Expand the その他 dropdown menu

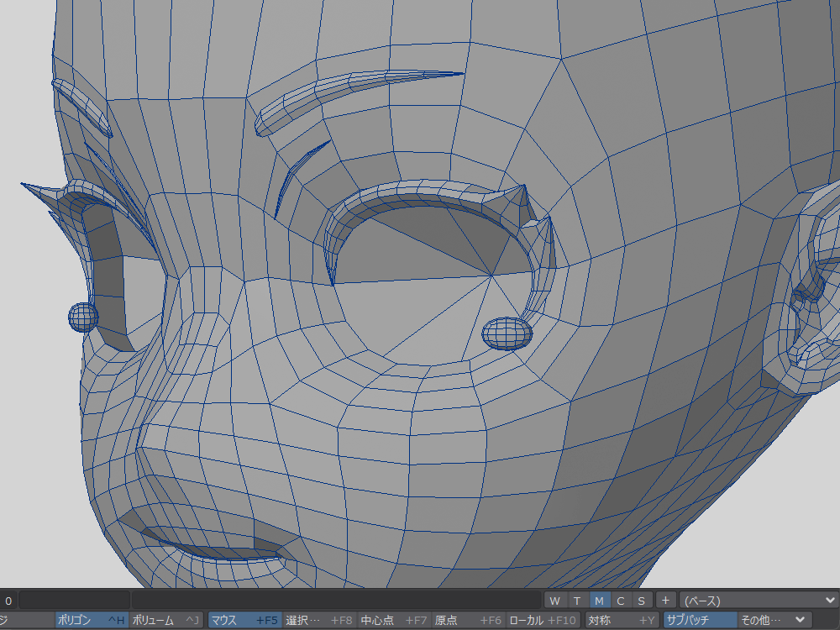[x=773, y=621]
